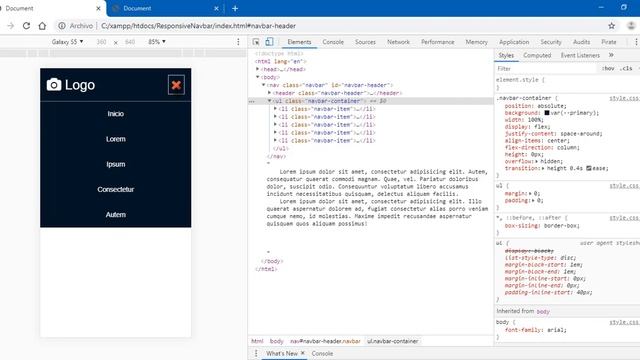The image size is (640, 360).
Task: Expand the transition property value
Action: point(543,168)
